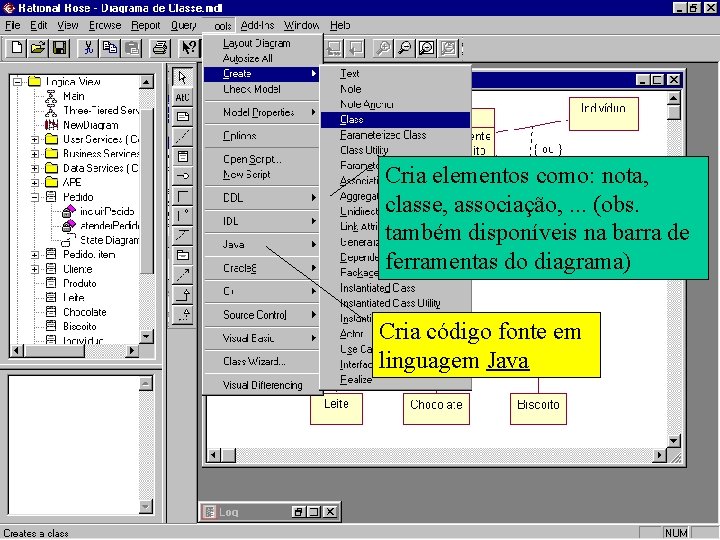Choose Parameterized Class in Create submenu
This screenshot has height=540, width=720.
pos(395,135)
